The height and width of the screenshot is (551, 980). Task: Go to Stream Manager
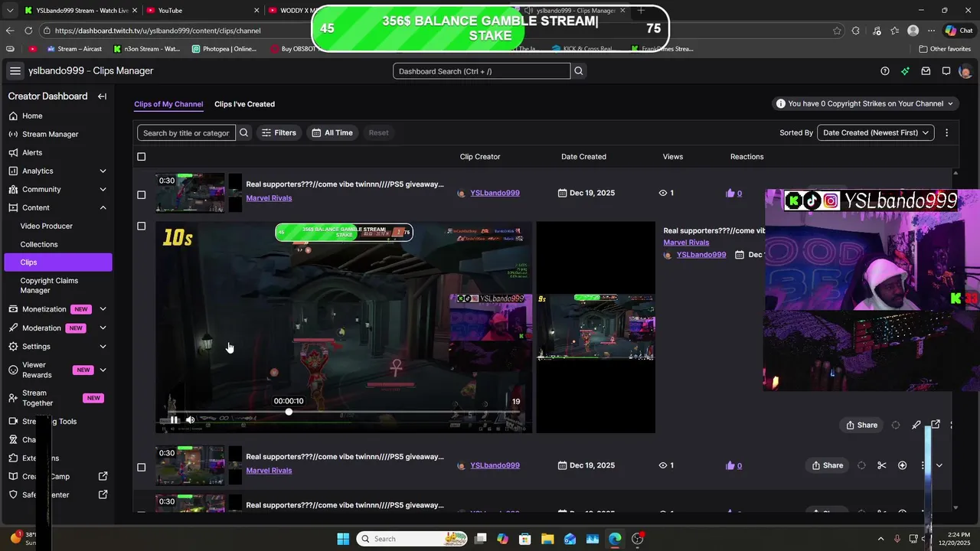coord(51,134)
